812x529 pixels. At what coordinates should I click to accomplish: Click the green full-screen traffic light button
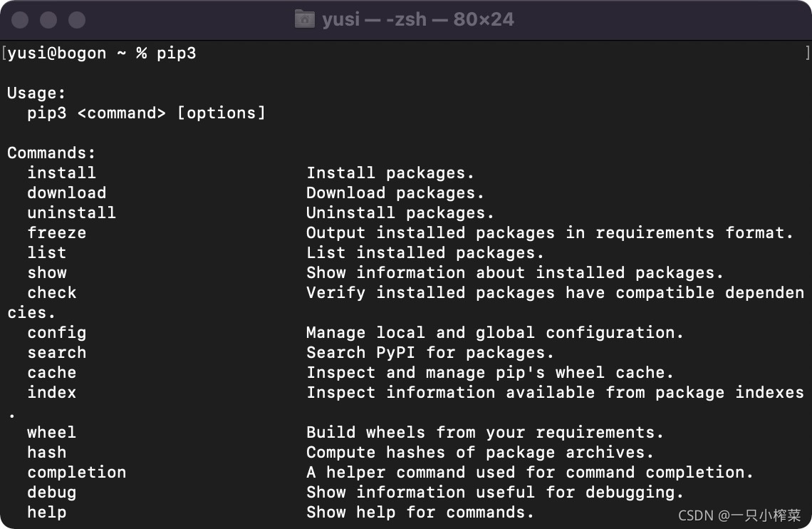pyautogui.click(x=76, y=19)
